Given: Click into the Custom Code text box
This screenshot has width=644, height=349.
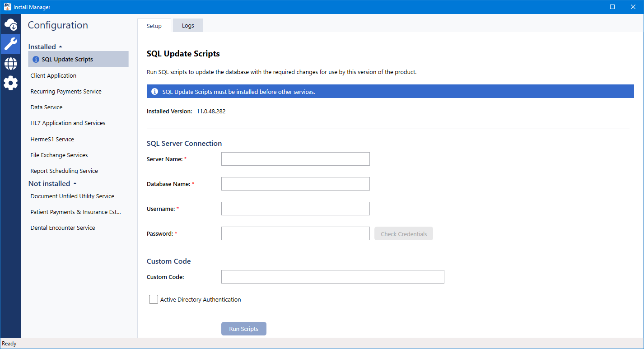Looking at the screenshot, I should click(332, 277).
